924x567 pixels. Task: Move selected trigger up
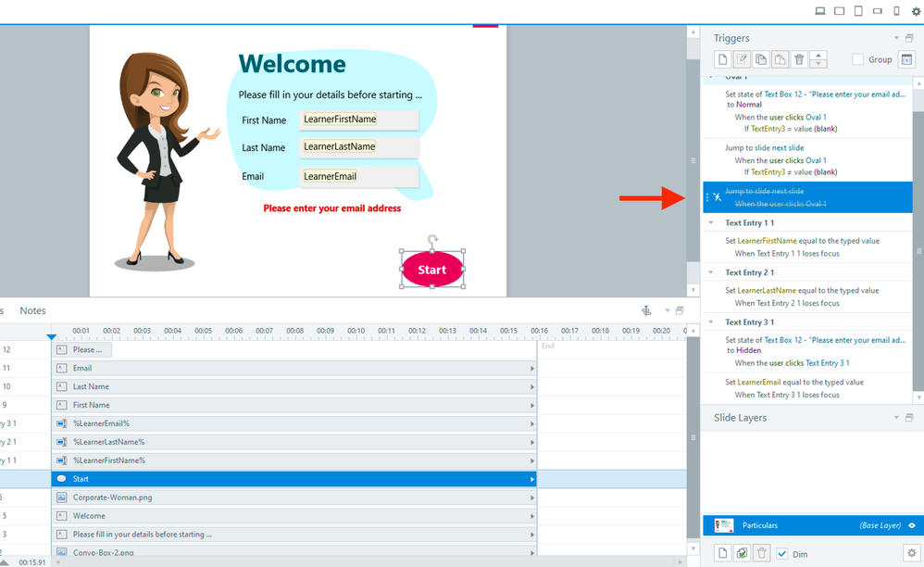pos(818,56)
